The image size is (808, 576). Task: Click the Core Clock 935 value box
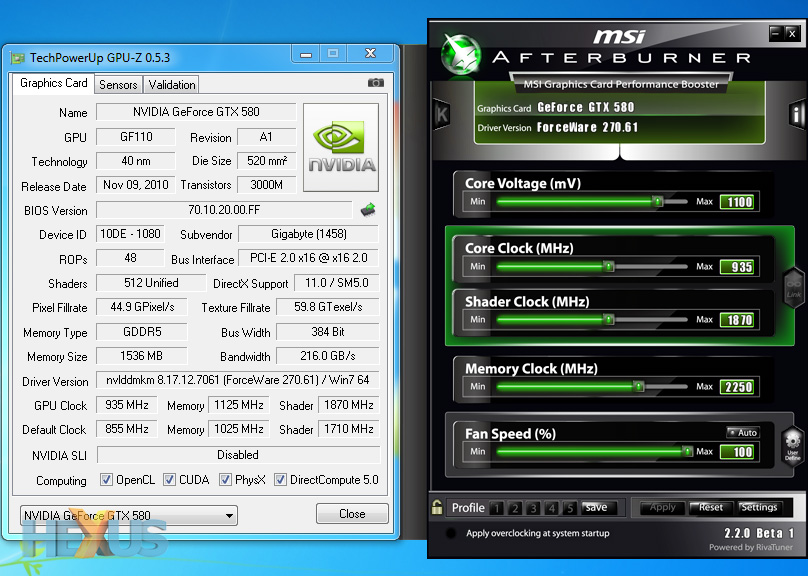click(x=737, y=267)
